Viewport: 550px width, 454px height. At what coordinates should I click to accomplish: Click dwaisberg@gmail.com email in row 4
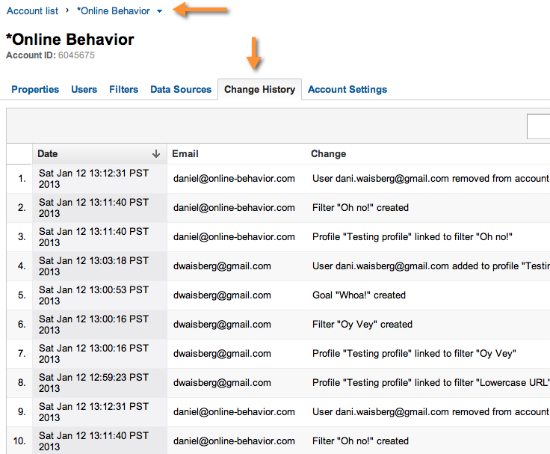[222, 266]
